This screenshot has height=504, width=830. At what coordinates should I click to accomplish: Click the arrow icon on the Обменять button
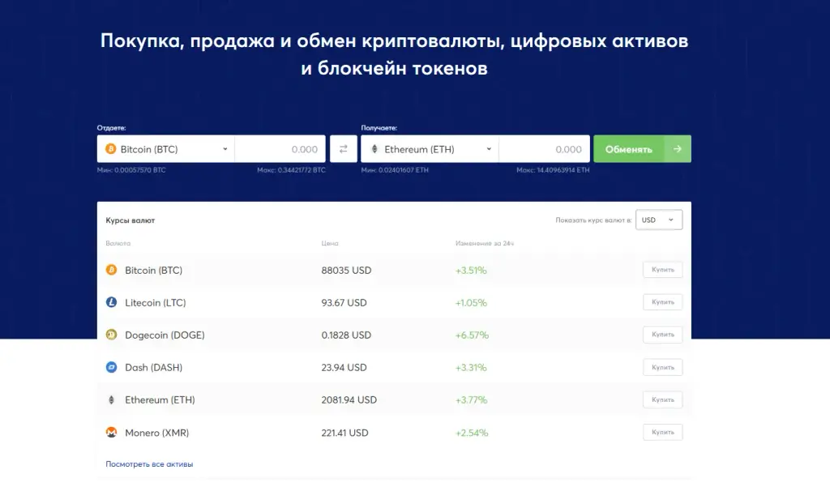coord(677,149)
